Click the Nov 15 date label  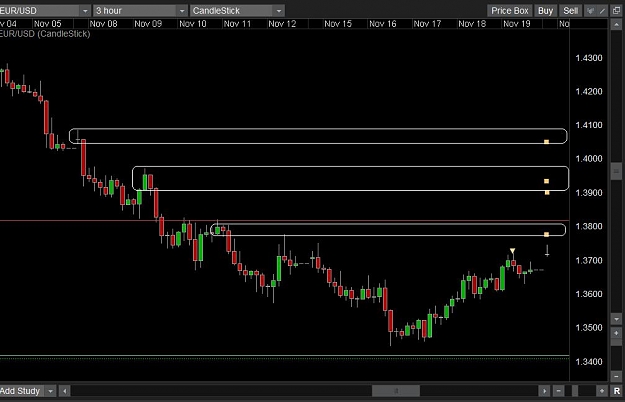coord(338,24)
